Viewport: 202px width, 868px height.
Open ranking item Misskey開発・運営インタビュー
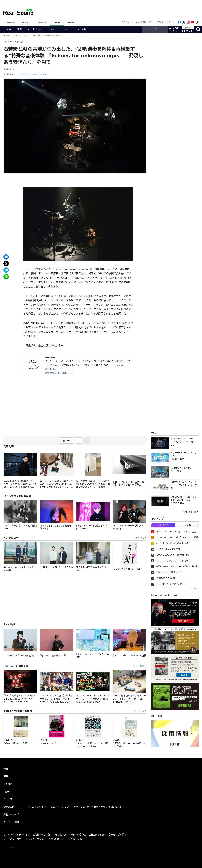click(x=172, y=584)
